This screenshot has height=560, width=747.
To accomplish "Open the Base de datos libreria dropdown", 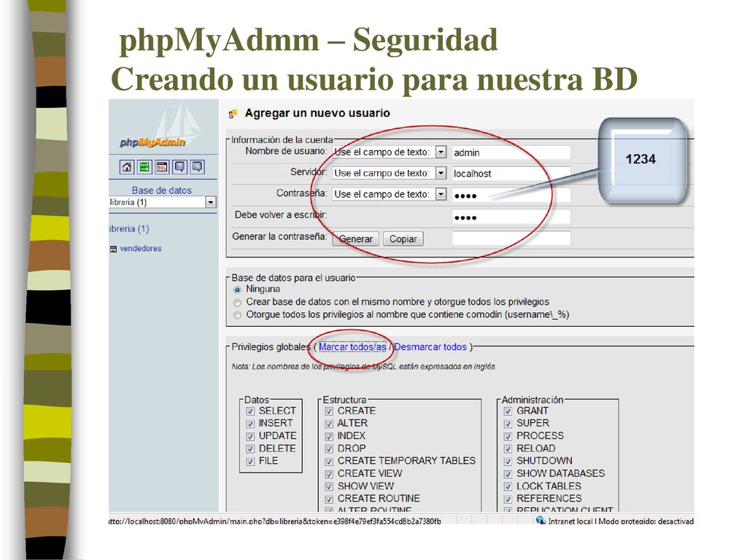I will [x=163, y=203].
